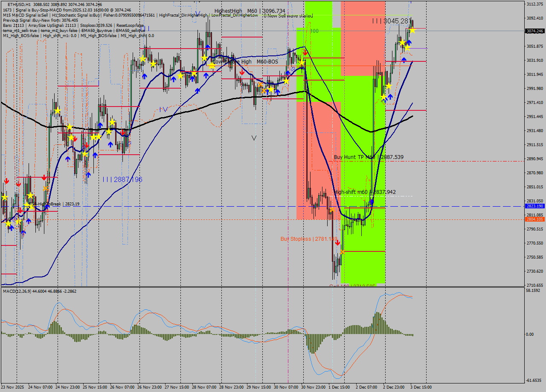The width and height of the screenshot is (546, 392).
Task: Click the orange 2804.105 price tag
Action: (534, 219)
